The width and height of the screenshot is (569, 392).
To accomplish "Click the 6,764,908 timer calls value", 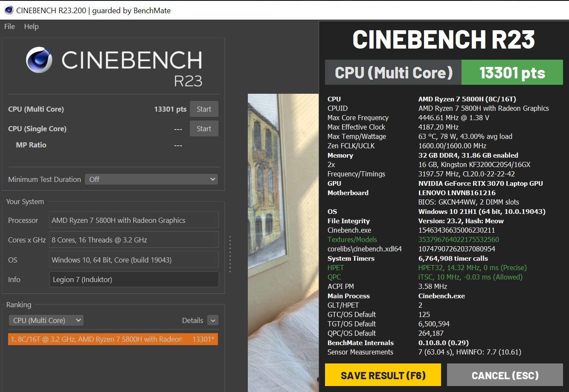I will [x=453, y=258].
